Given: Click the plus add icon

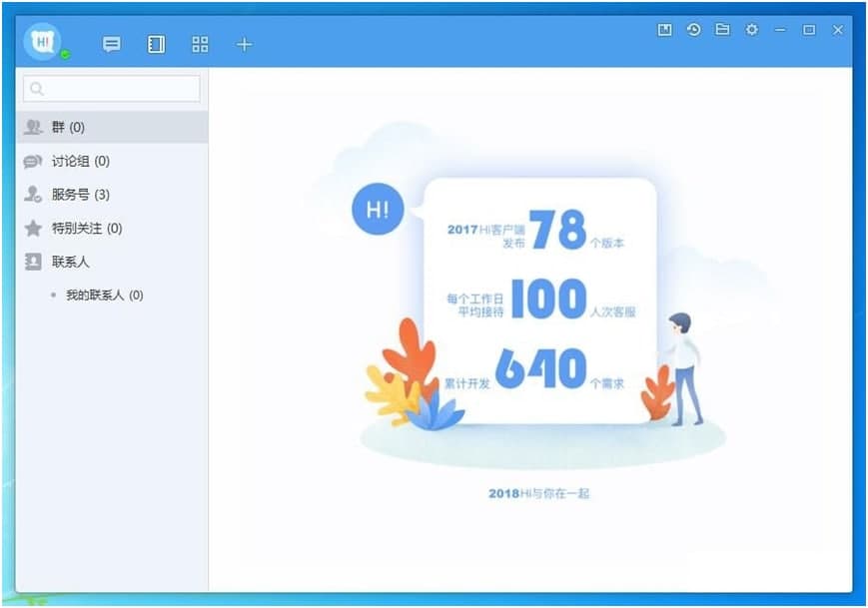Looking at the screenshot, I should (244, 44).
